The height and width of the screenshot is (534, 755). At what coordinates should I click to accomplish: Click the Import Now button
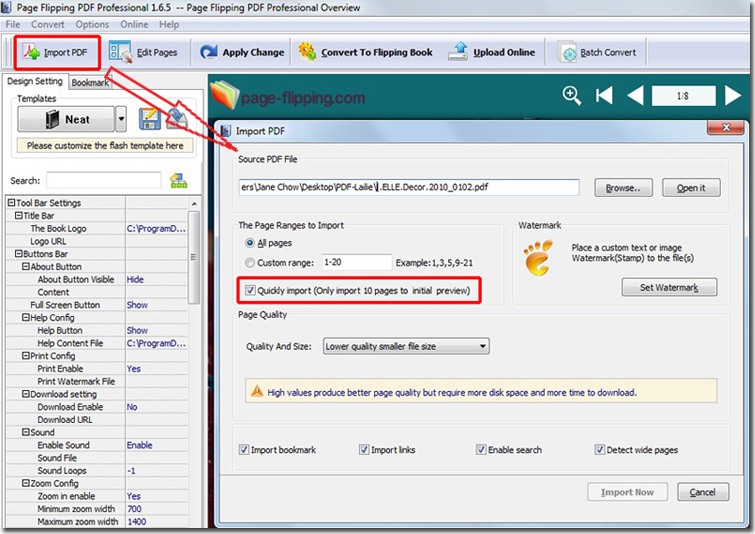point(627,492)
